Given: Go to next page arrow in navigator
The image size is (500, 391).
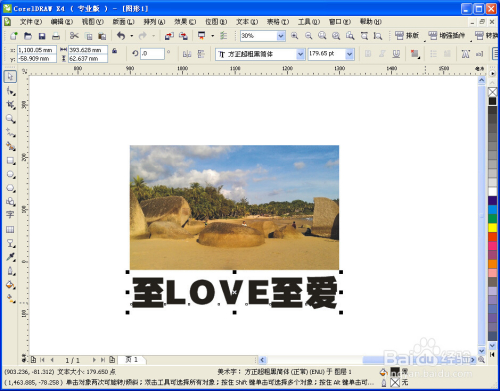Looking at the screenshot, I should 94,360.
